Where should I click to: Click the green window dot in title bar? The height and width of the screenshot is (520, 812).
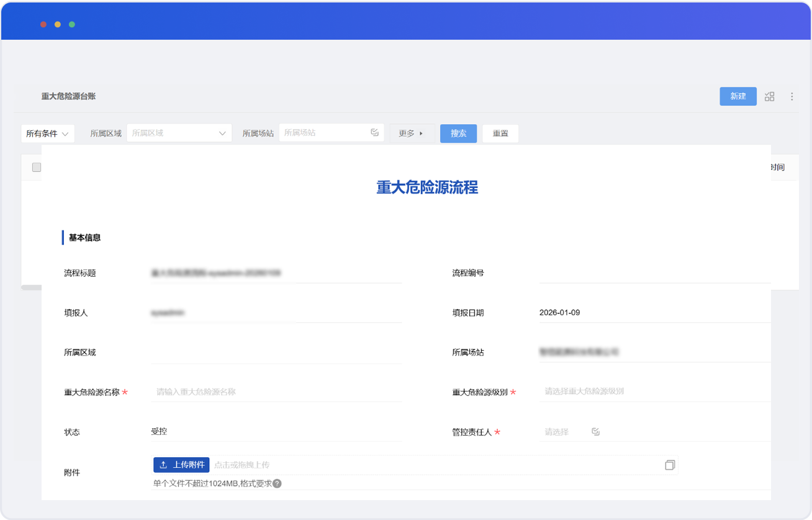72,24
